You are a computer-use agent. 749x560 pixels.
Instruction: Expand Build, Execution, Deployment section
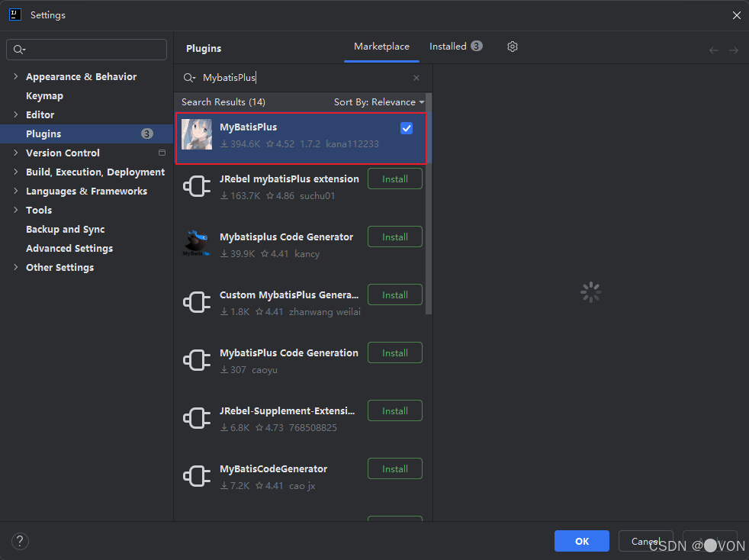pos(16,172)
